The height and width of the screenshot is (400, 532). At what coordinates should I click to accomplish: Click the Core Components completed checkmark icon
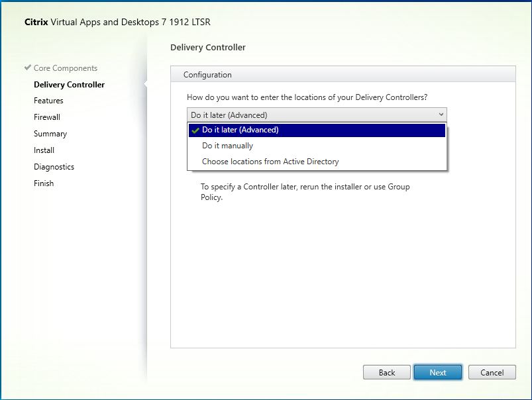point(27,68)
